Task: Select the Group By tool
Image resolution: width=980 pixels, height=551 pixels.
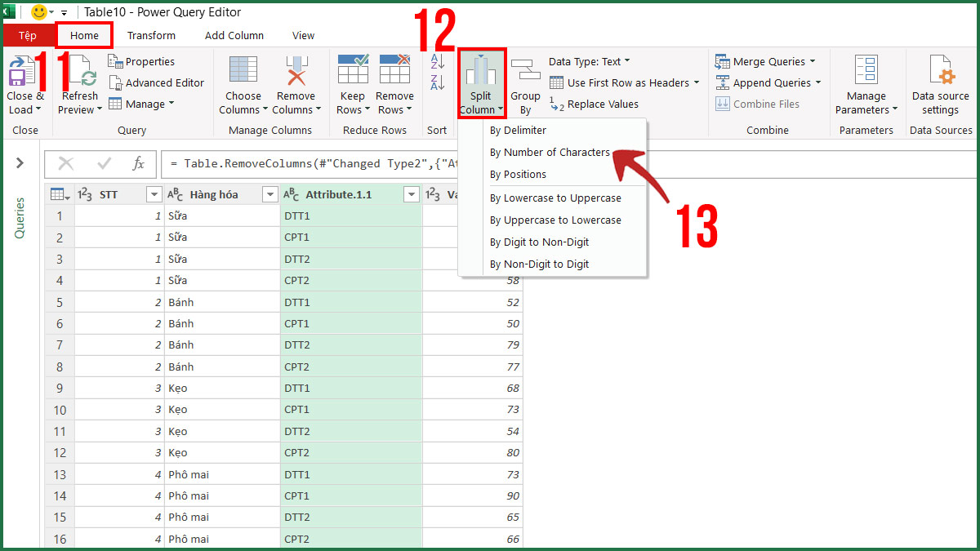Action: [525, 82]
